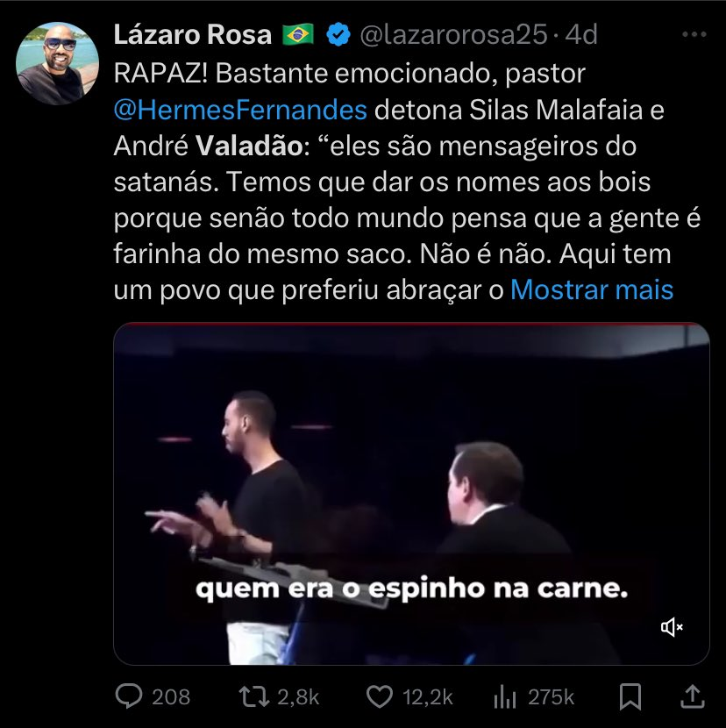Screen dimensions: 726x728
Task: Click the repost icon showing 2,8k
Action: (253, 697)
